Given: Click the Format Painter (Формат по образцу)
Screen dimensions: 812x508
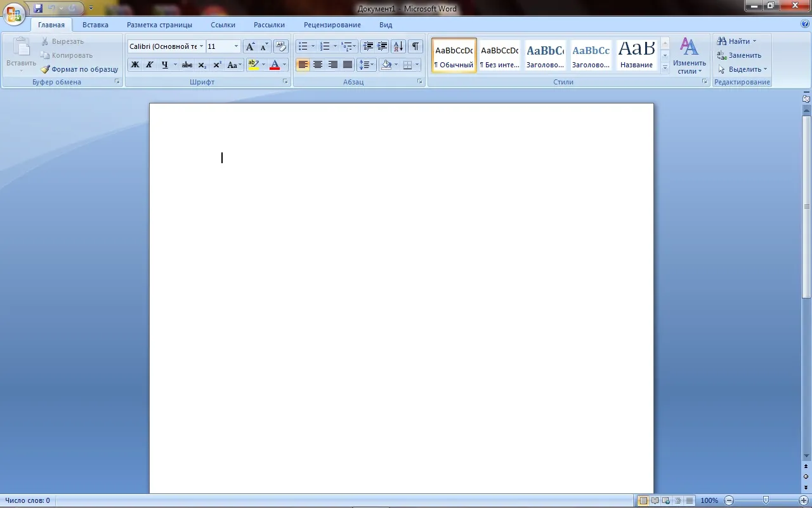Looking at the screenshot, I should click(x=79, y=69).
